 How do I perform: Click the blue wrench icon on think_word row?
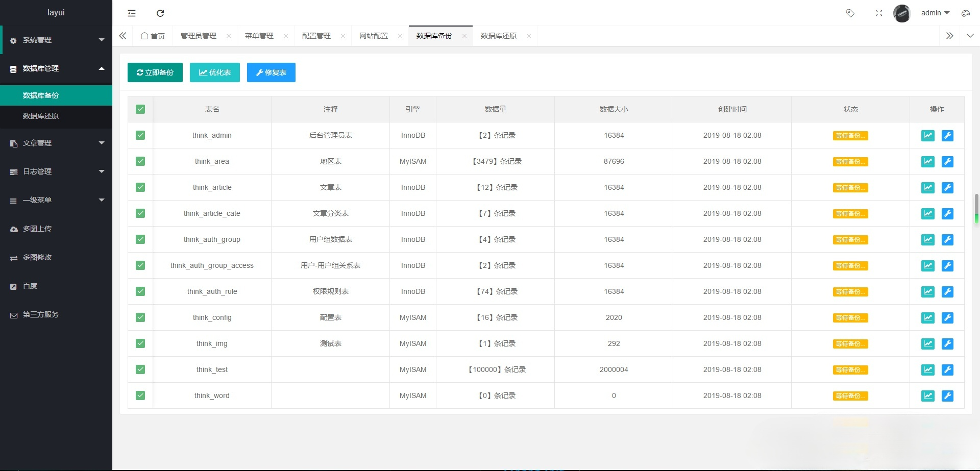pyautogui.click(x=948, y=395)
